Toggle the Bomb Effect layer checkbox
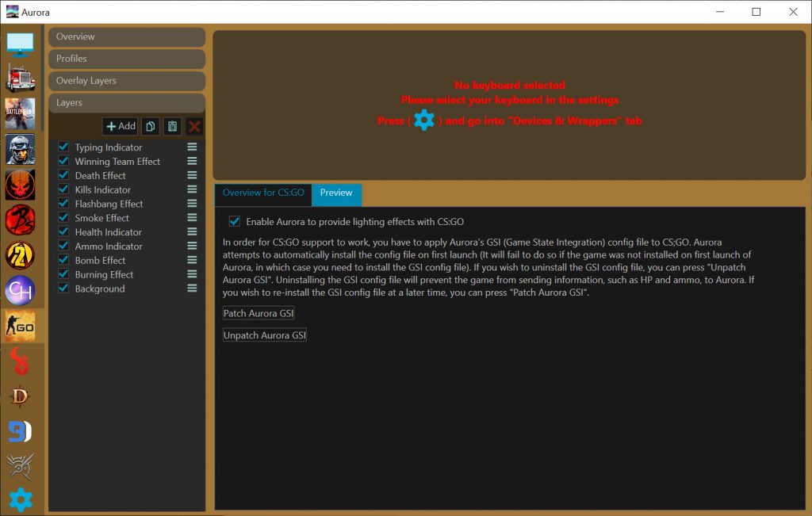 pos(63,260)
